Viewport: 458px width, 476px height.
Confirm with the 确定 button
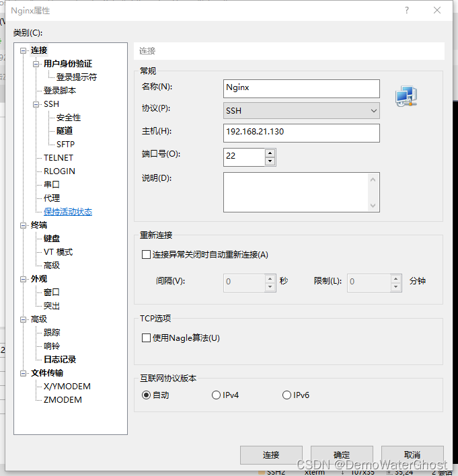tap(342, 454)
